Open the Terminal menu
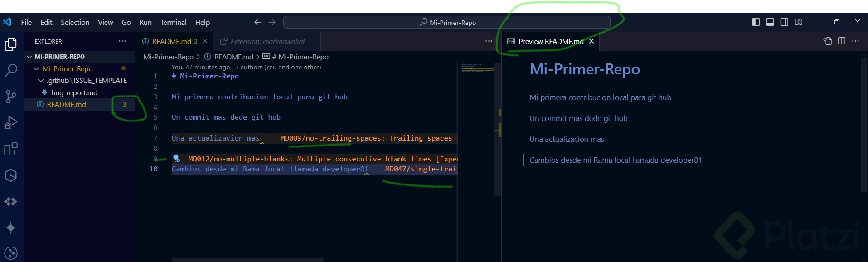 (173, 22)
